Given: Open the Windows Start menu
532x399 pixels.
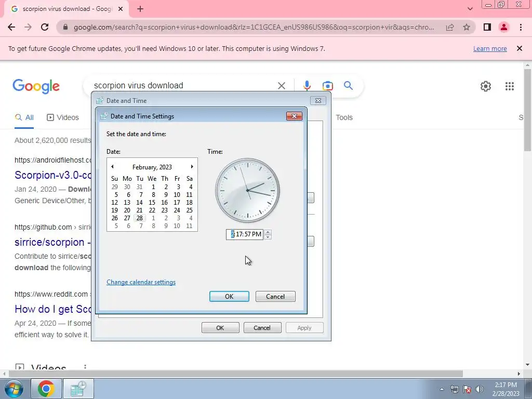Looking at the screenshot, I should (x=13, y=389).
